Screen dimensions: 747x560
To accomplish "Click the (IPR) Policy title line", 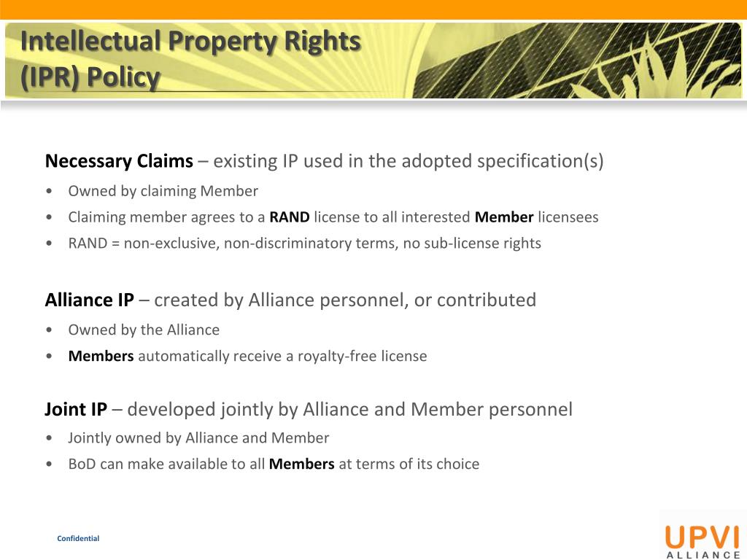I will click(x=90, y=77).
